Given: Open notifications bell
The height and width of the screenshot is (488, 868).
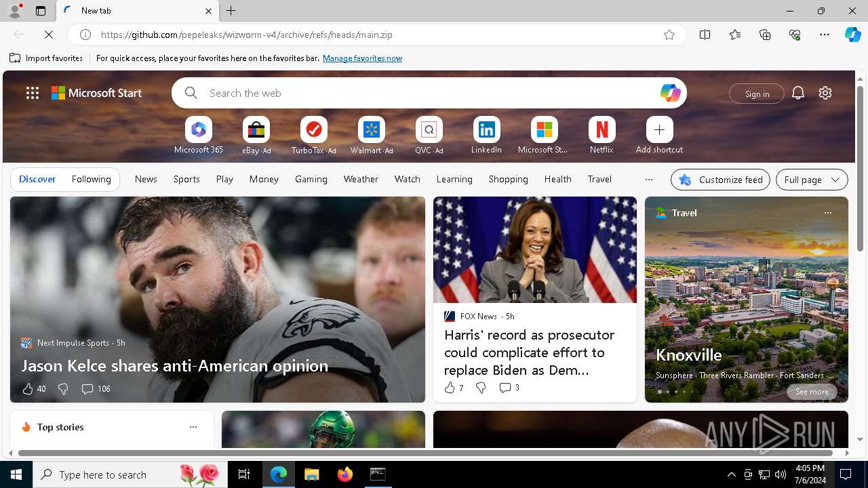Looking at the screenshot, I should tap(798, 93).
